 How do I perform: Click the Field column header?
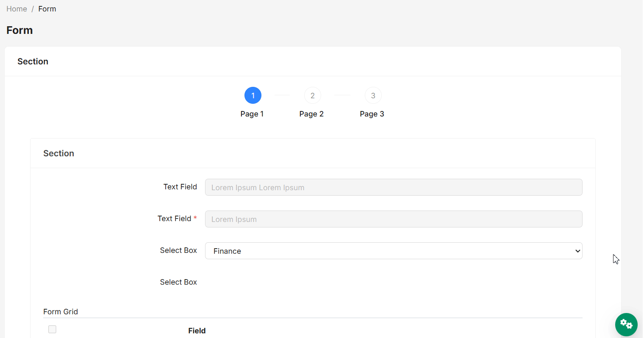tap(197, 331)
